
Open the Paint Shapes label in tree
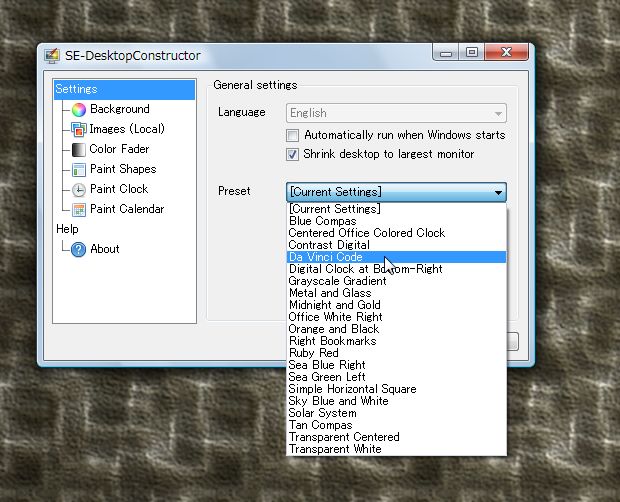[x=123, y=169]
